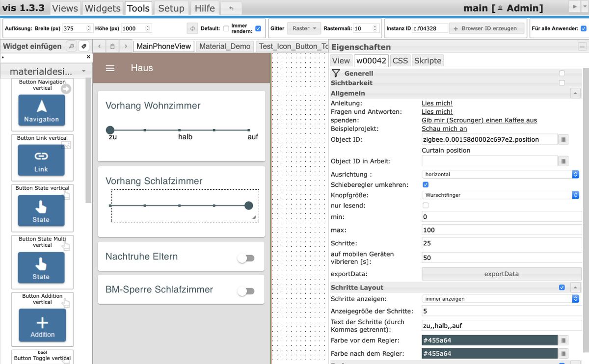
Task: Switch to the Widgets menu tab
Action: (102, 8)
